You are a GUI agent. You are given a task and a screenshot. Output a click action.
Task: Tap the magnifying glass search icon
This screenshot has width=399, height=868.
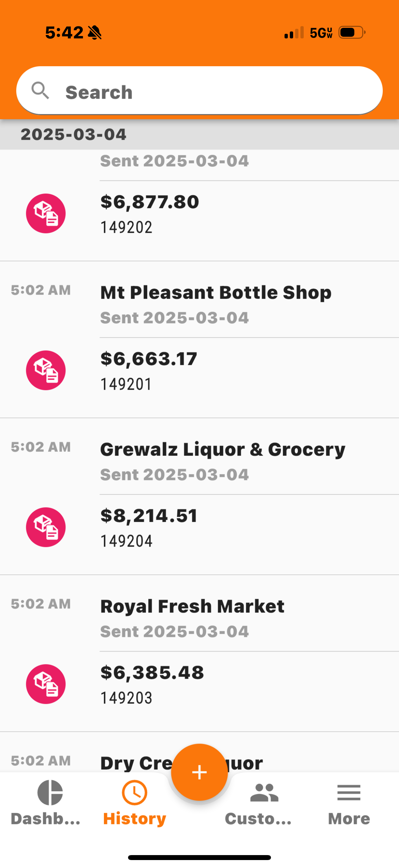click(40, 90)
